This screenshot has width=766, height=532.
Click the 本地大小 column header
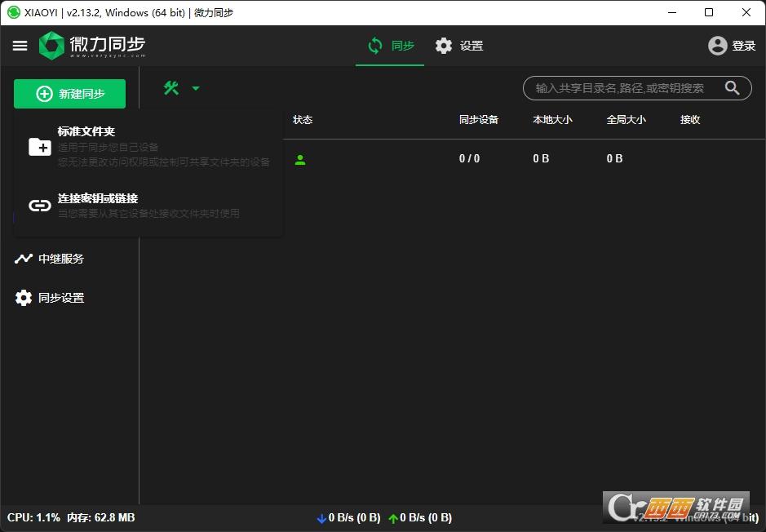pos(552,120)
